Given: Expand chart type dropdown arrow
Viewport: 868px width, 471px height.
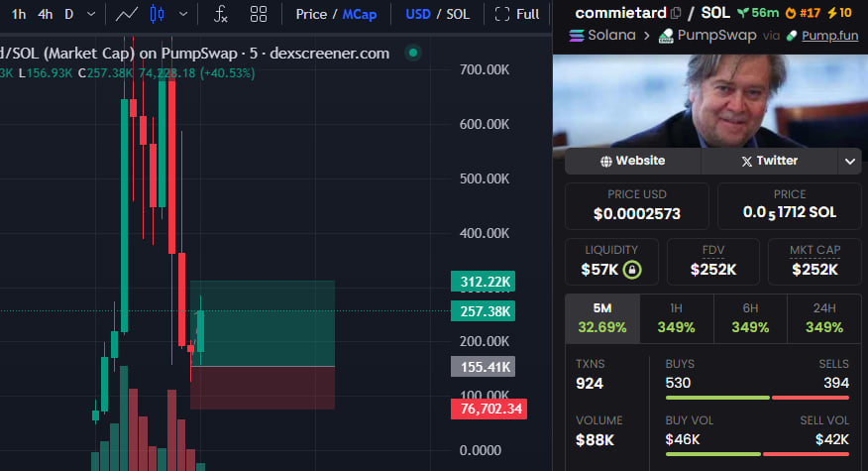Looking at the screenshot, I should [183, 15].
